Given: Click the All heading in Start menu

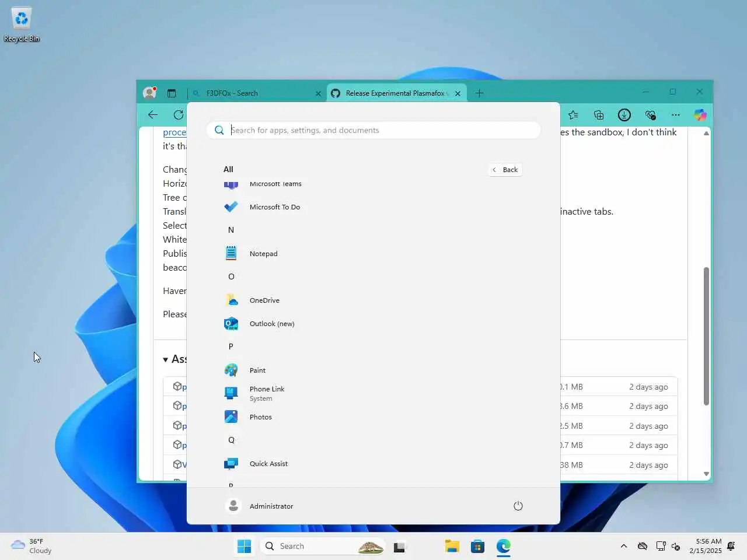Looking at the screenshot, I should [228, 169].
